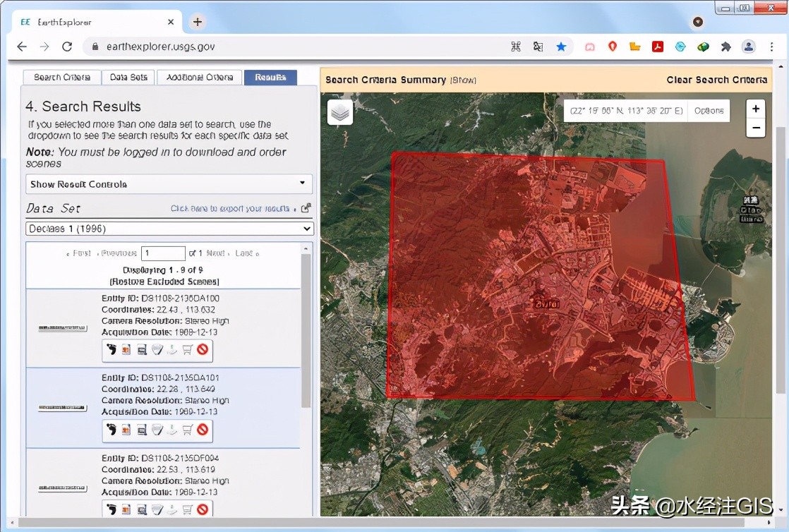Open the red map-pin extension
The width and height of the screenshot is (789, 532).
click(613, 47)
